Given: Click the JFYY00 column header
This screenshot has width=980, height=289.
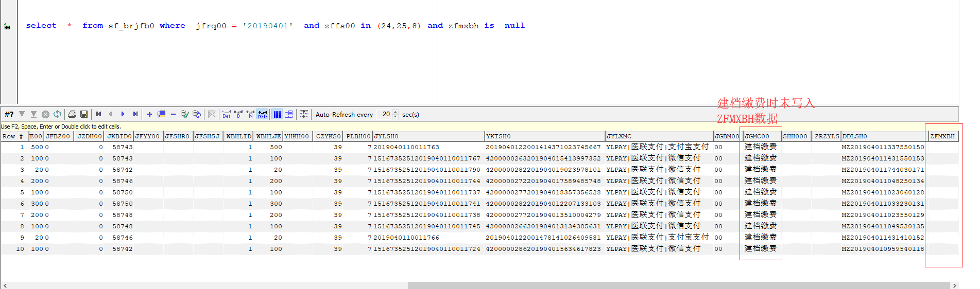Looking at the screenshot, I should pos(148,136).
